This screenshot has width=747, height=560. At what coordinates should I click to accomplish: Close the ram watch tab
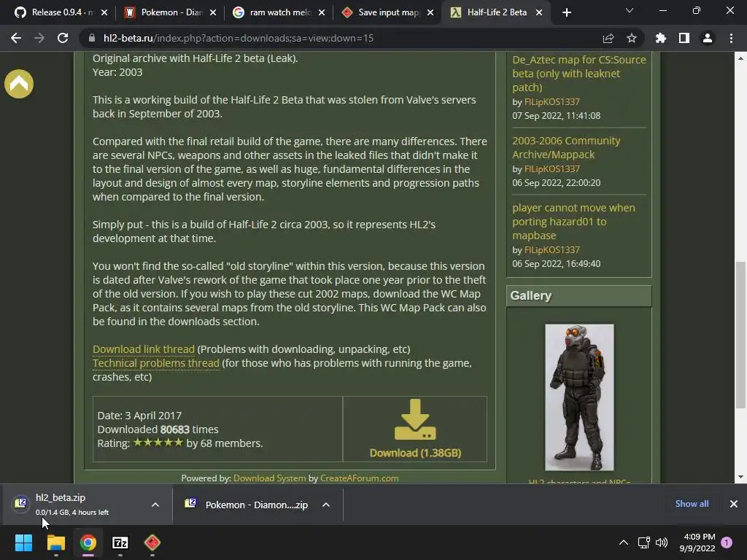click(322, 12)
